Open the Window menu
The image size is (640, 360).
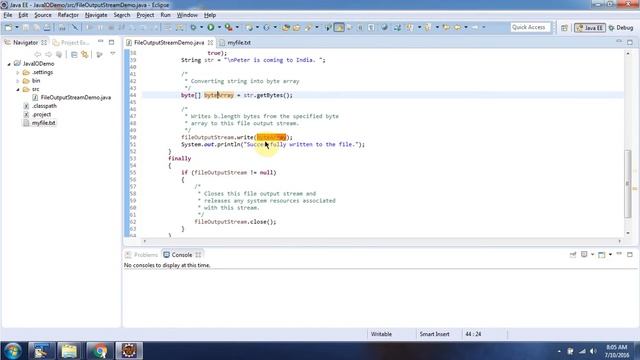pyautogui.click(x=187, y=15)
